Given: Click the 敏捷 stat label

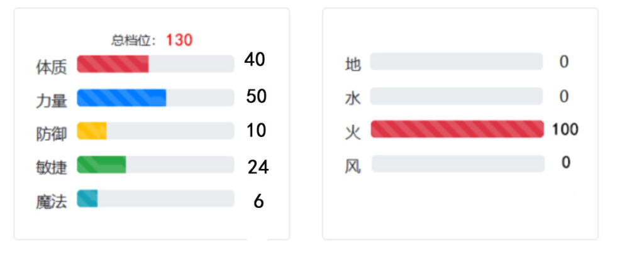Looking at the screenshot, I should 51,168.
